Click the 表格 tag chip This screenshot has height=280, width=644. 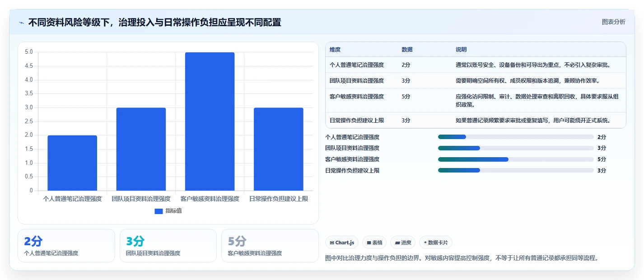tap(374, 243)
